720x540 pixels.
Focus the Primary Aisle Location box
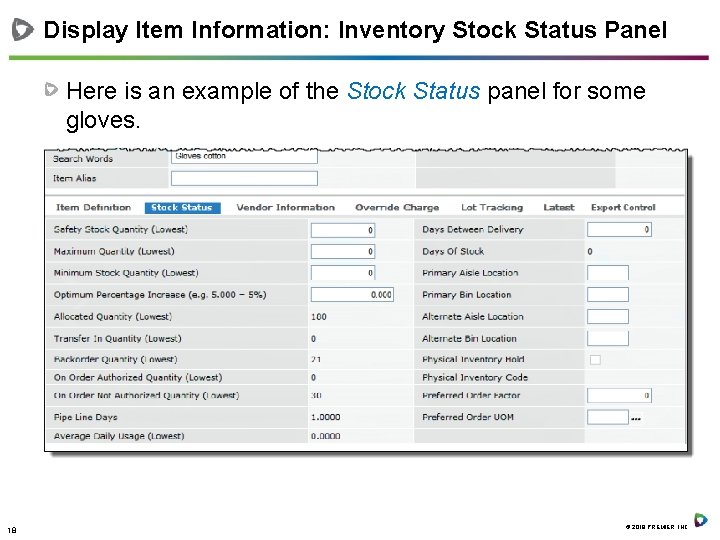pyautogui.click(x=607, y=273)
